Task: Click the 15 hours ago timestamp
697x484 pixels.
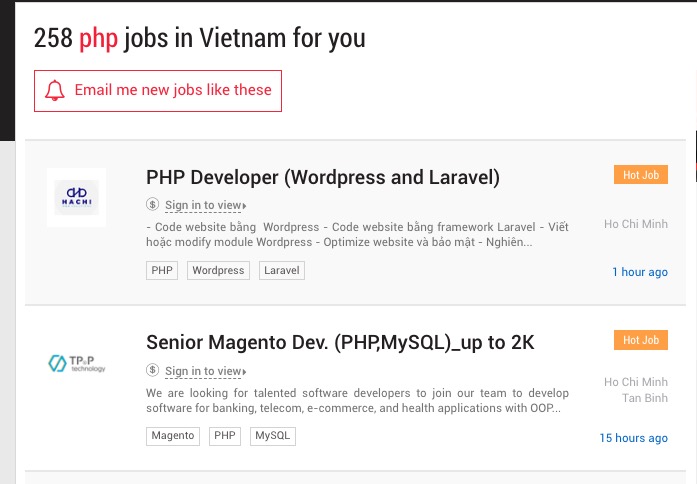Action: coord(633,438)
